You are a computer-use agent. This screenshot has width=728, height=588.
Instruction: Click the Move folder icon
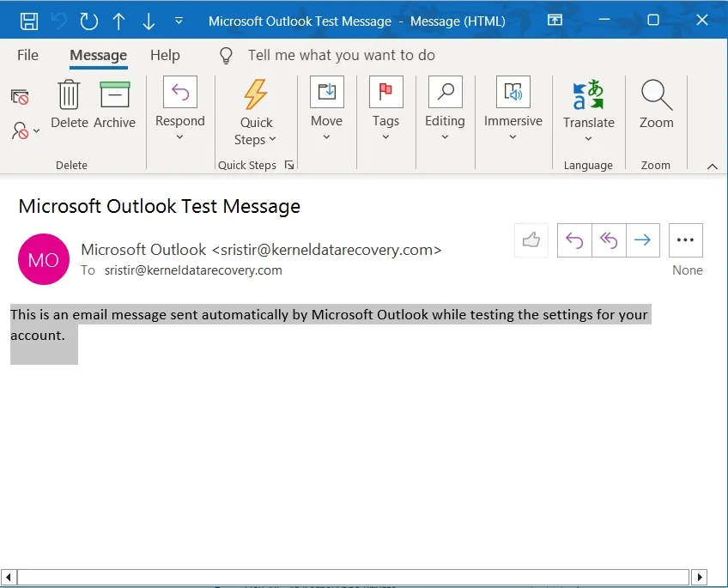327,92
